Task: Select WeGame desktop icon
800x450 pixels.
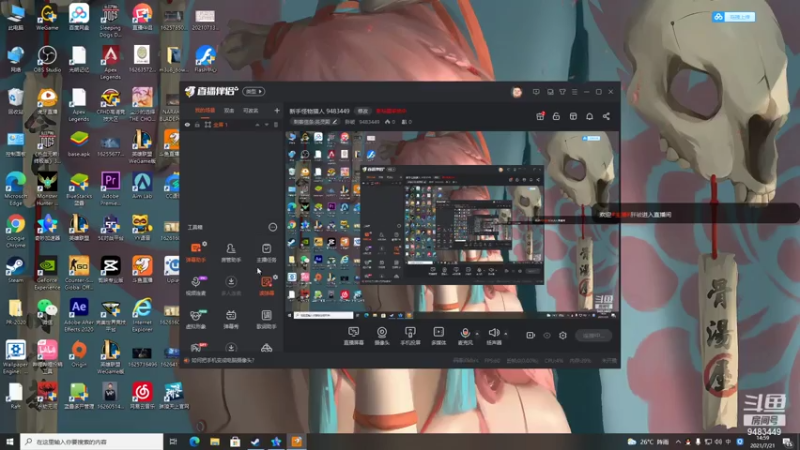Action: (47, 17)
